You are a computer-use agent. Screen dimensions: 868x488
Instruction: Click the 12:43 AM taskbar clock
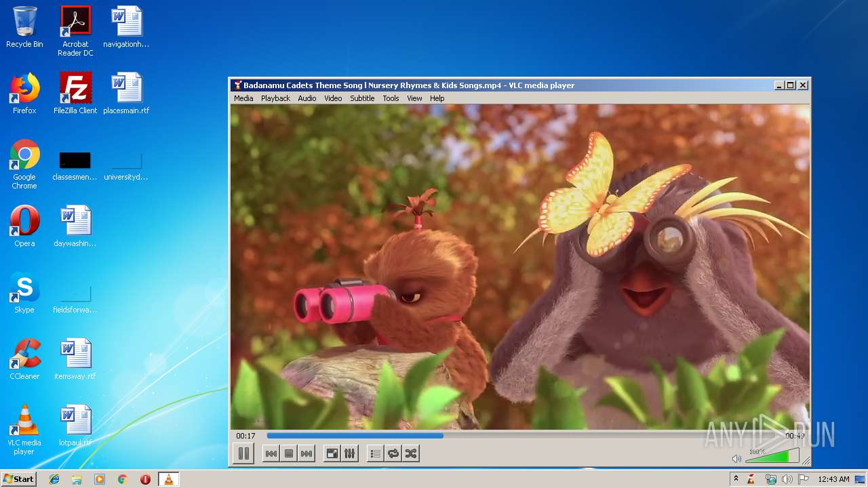coord(833,479)
